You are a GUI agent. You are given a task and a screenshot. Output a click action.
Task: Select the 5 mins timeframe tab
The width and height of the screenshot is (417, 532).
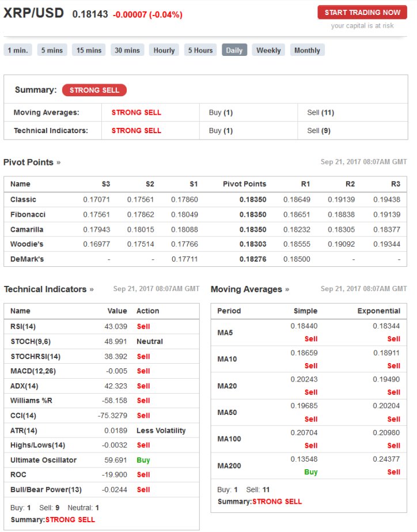point(52,50)
